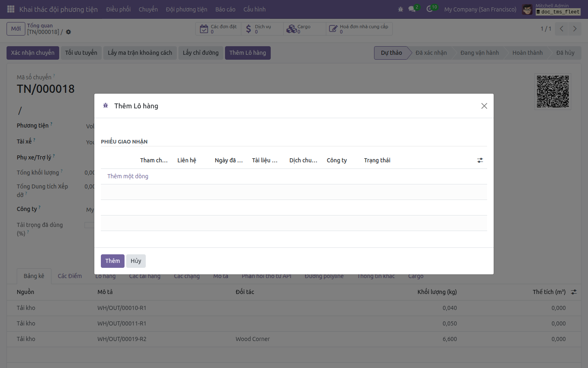Click the QR code thumbnail
This screenshot has height=368, width=588.
[553, 92]
